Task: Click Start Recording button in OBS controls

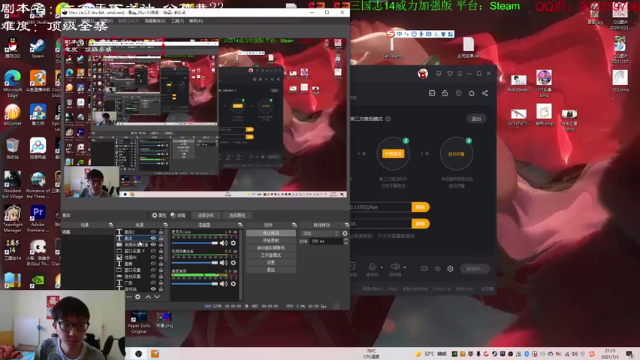Action: click(271, 240)
